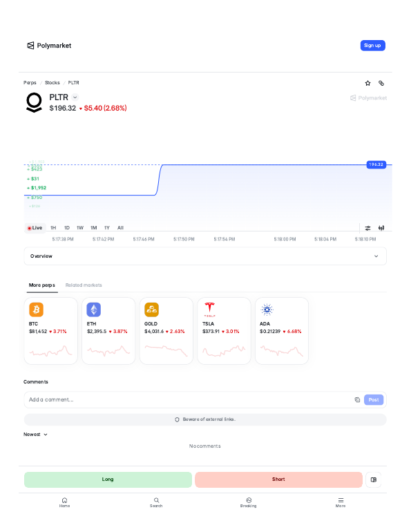Click the GOLD bars icon
Image resolution: width=411 pixels, height=532 pixels.
tap(151, 310)
